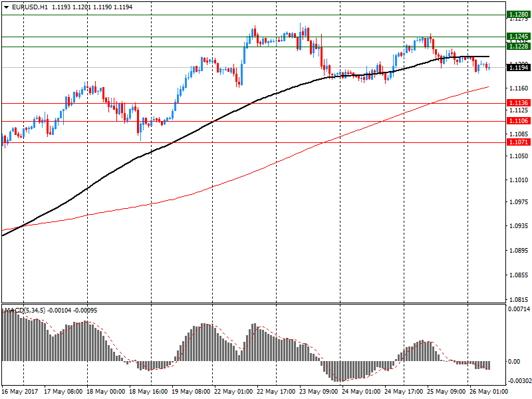
Task: Click the MACD(5,34,5) indicator label
Action: (25, 311)
